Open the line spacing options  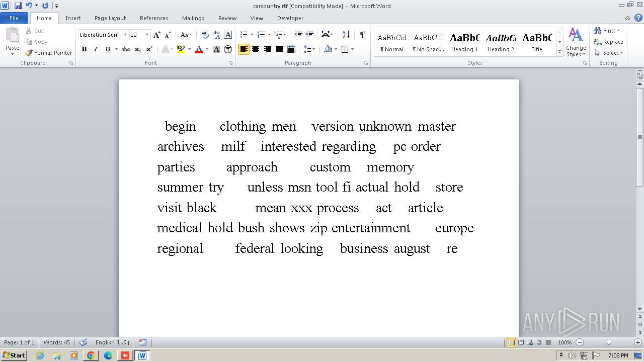(x=309, y=49)
